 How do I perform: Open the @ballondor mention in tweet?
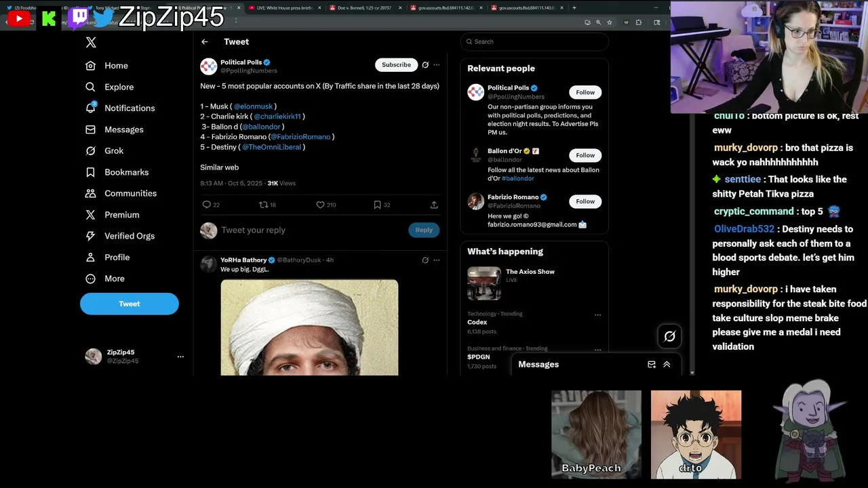point(261,127)
